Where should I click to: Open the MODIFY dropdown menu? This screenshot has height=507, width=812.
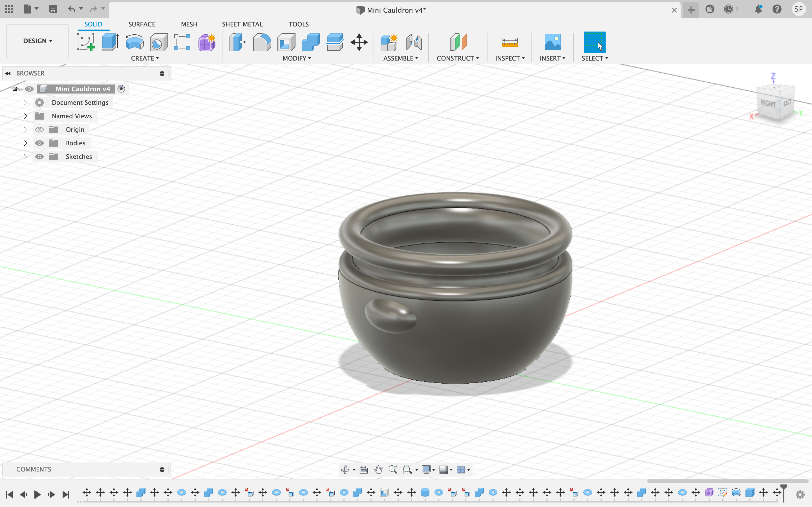pyautogui.click(x=296, y=58)
